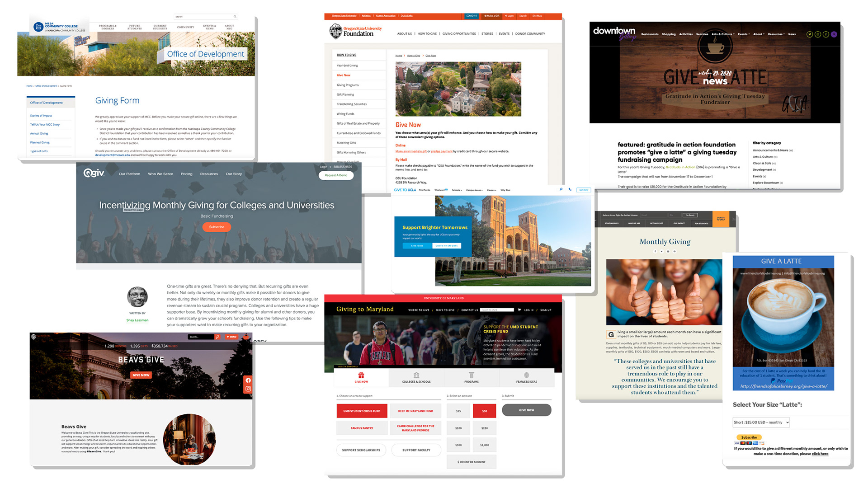Expand the Arts & Culture menu on Downtown Billings
Screen dimensions: 868x488
pyautogui.click(x=723, y=34)
